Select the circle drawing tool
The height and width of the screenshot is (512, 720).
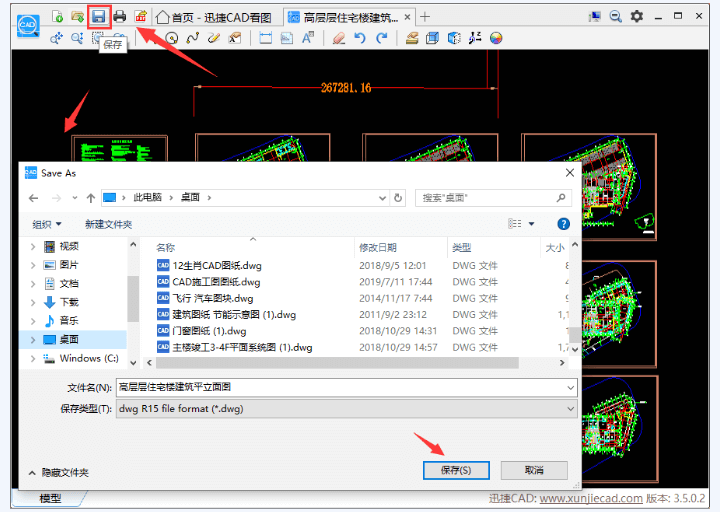(172, 38)
